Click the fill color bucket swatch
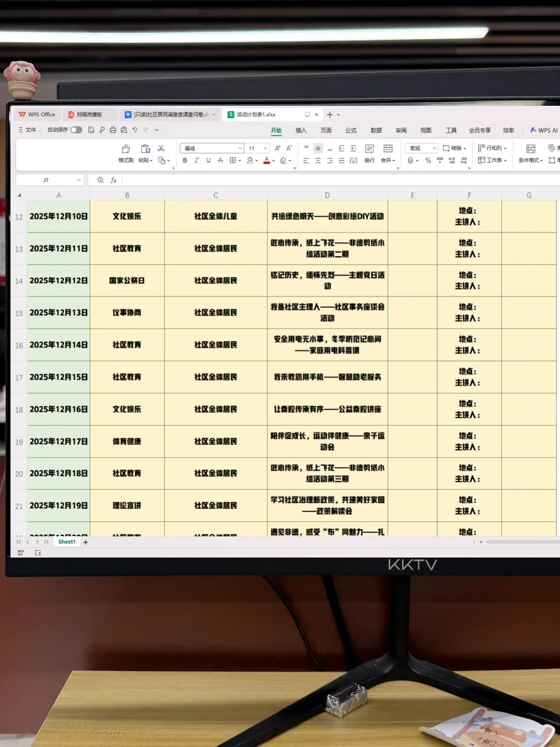 point(250,160)
